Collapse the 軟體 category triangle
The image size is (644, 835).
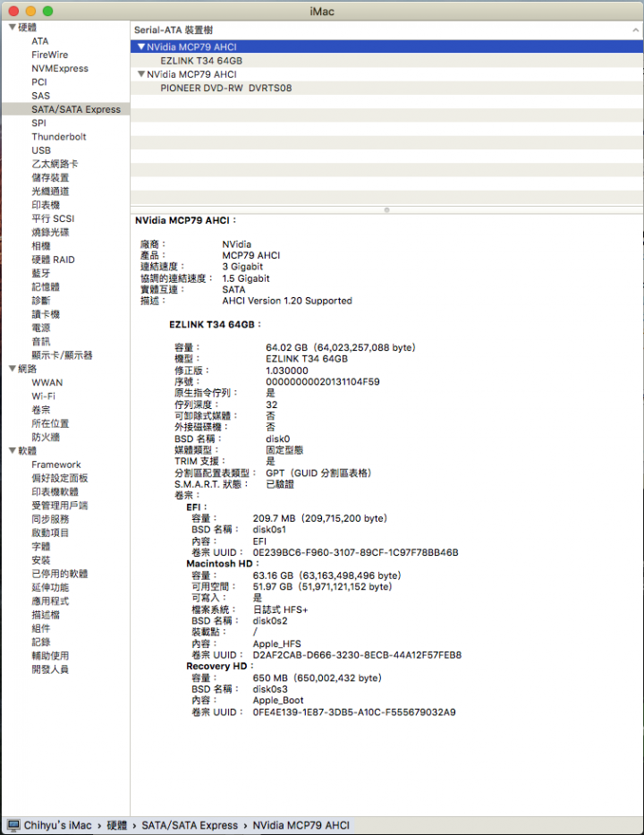tap(13, 450)
